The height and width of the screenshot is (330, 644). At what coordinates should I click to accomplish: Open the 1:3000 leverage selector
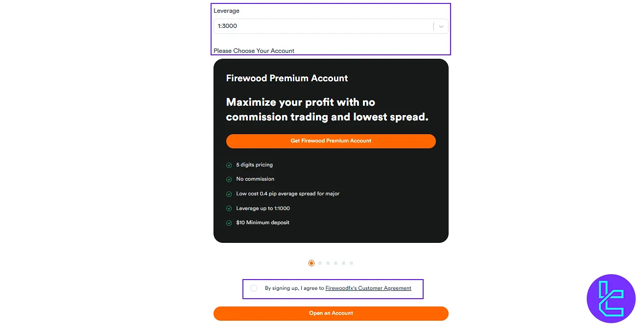click(323, 26)
